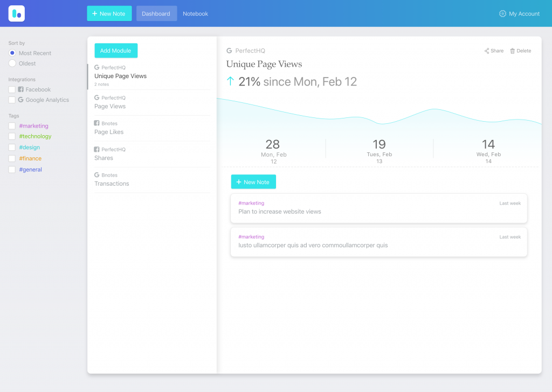Select the Oldest sort option
Screen dimensions: 552x392
(12, 64)
